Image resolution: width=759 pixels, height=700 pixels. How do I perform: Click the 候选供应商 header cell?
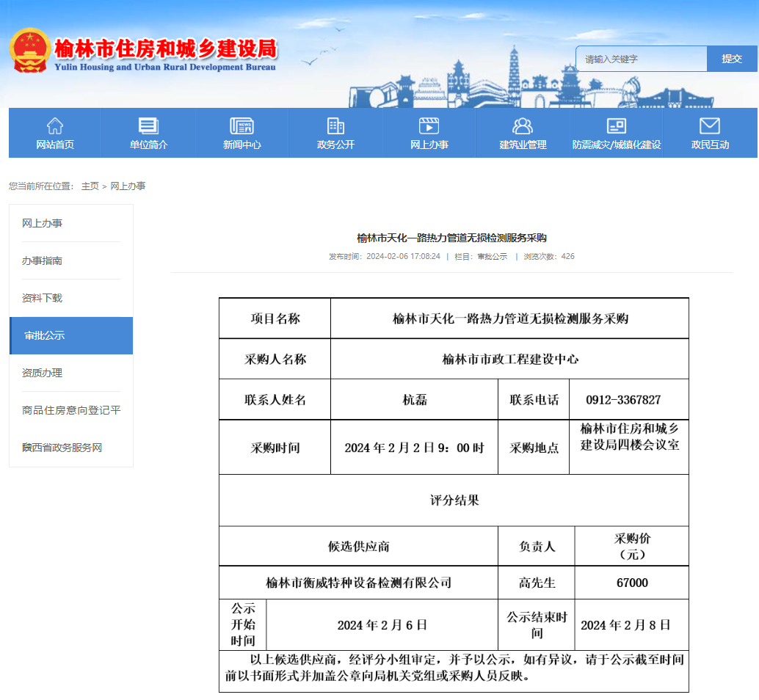coord(359,547)
